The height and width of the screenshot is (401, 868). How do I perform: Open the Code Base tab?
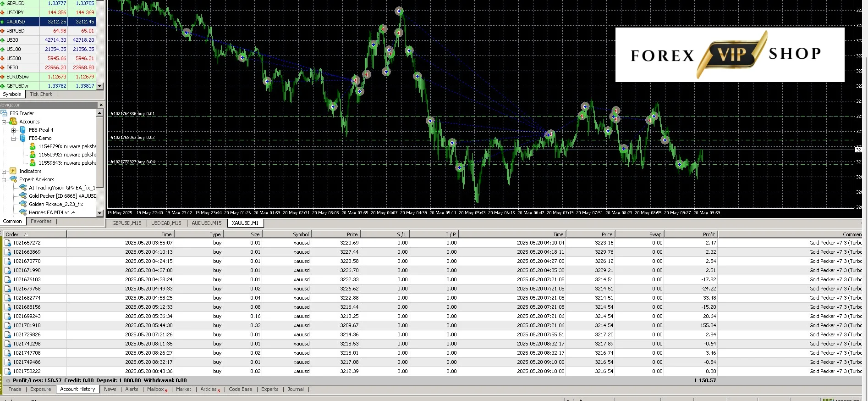(x=241, y=389)
